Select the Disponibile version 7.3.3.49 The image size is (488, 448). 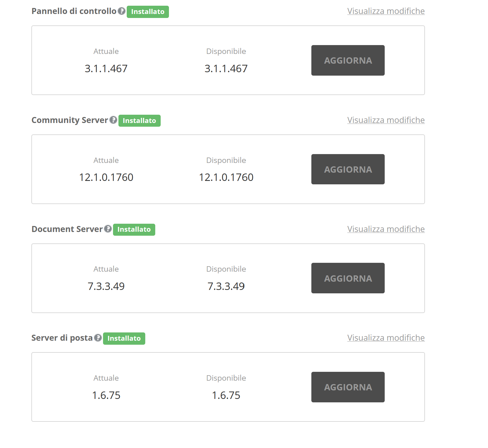[226, 286]
